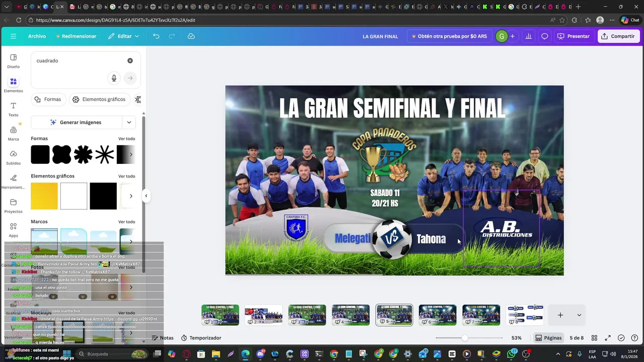Open grid view of pages
This screenshot has width=644, height=362.
click(594, 338)
